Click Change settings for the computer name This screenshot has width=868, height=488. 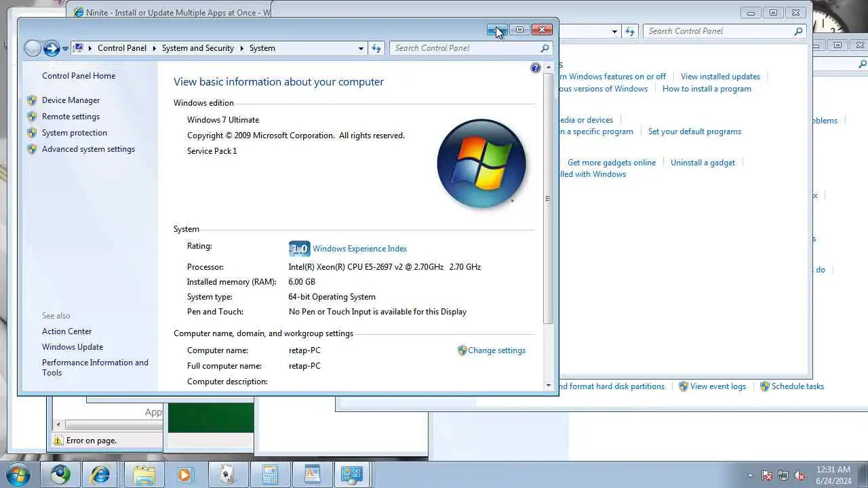(496, 350)
